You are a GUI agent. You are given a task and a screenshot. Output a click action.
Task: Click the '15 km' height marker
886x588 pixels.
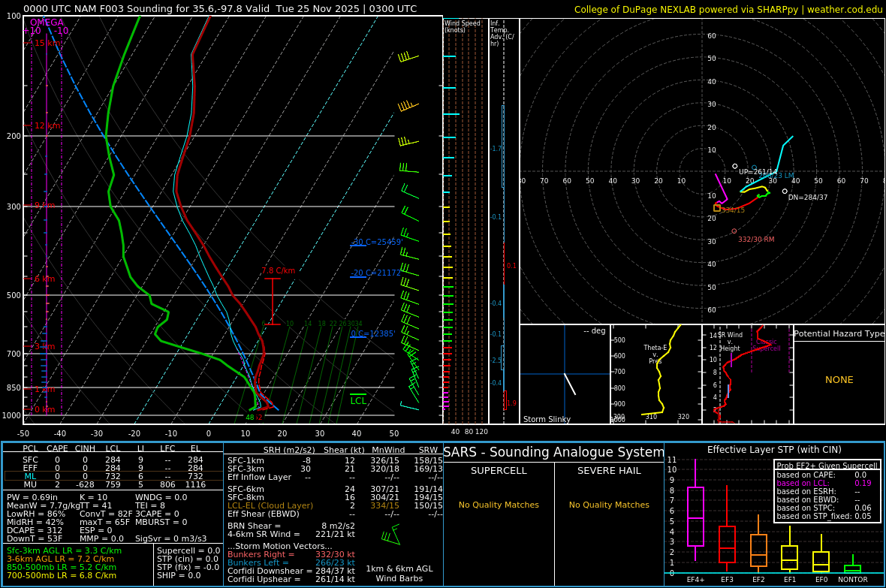47,43
